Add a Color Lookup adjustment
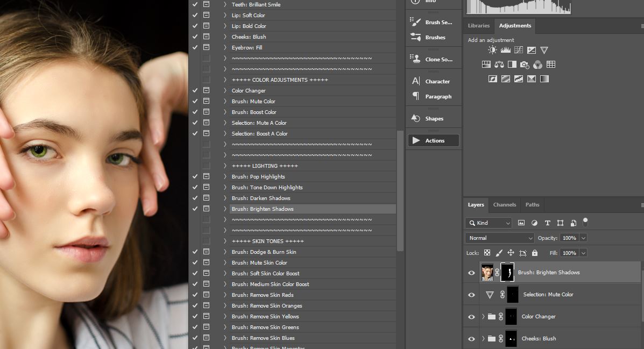 (x=551, y=65)
